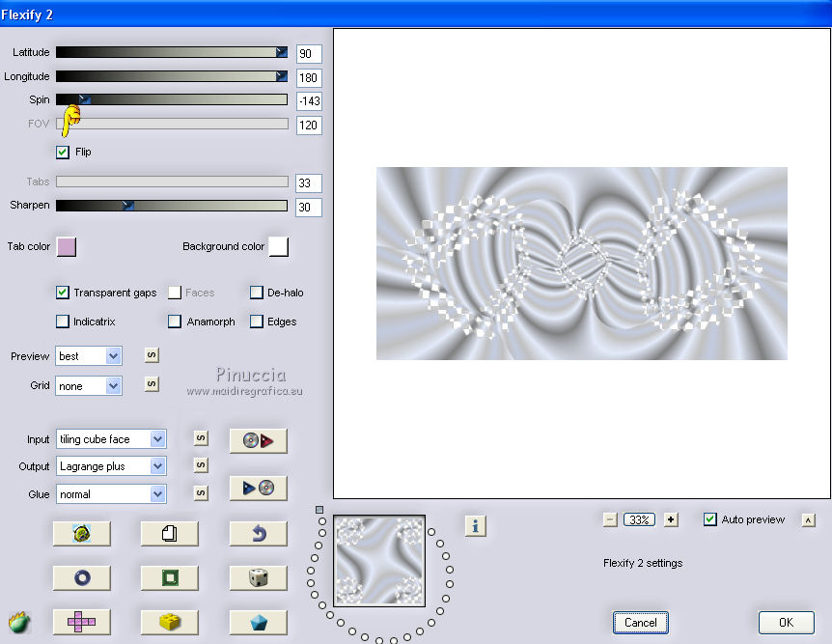Click the Latitude value field
832x644 pixels.
point(309,54)
